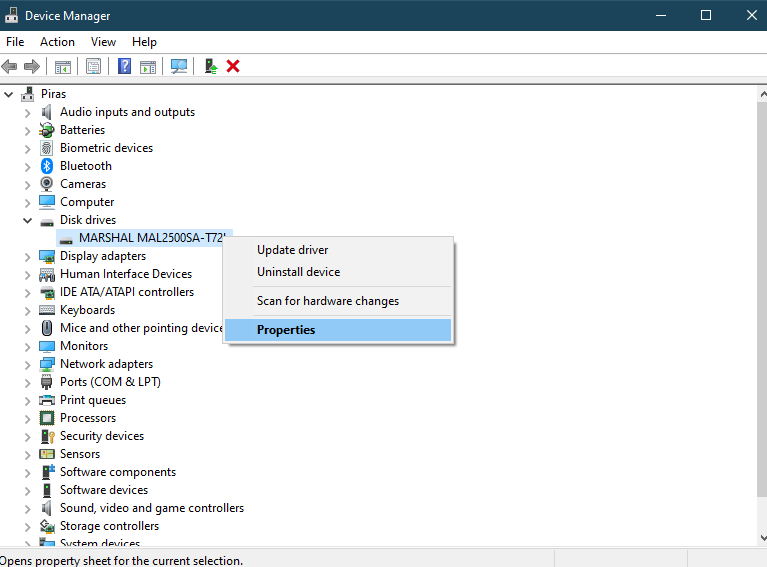Image resolution: width=767 pixels, height=567 pixels.
Task: Choose Uninstall device from context menu
Action: pos(338,272)
